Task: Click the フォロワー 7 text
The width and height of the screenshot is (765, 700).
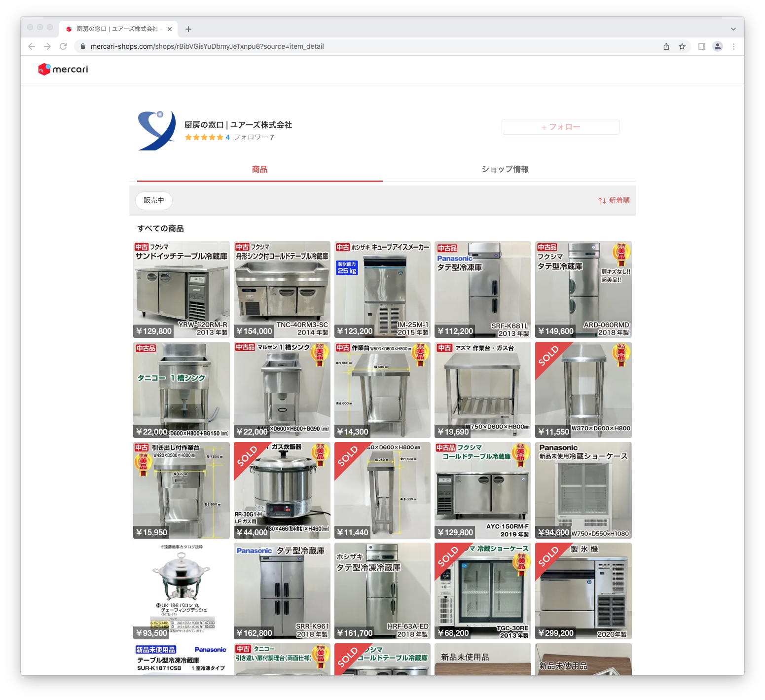Action: (x=254, y=137)
